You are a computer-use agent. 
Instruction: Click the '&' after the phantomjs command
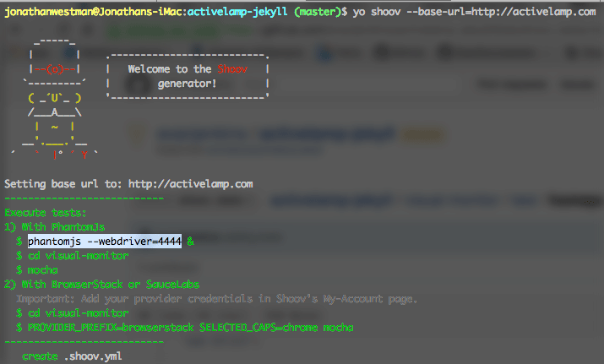pyautogui.click(x=190, y=242)
